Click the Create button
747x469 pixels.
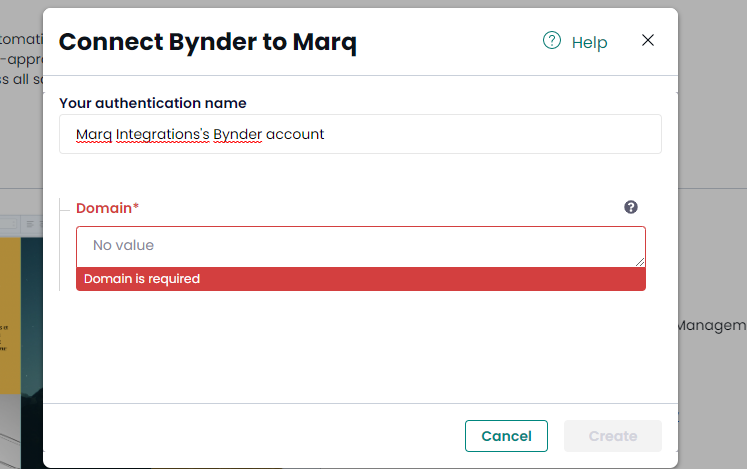click(x=613, y=436)
